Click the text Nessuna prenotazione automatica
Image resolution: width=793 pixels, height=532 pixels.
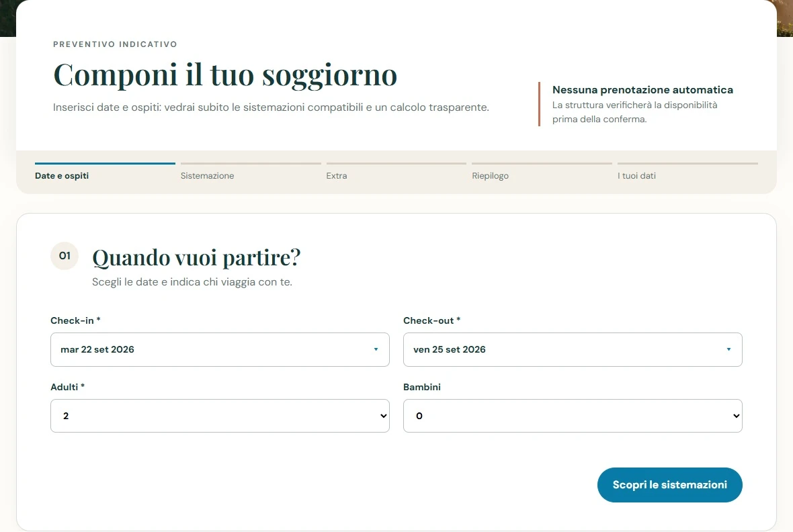(642, 90)
